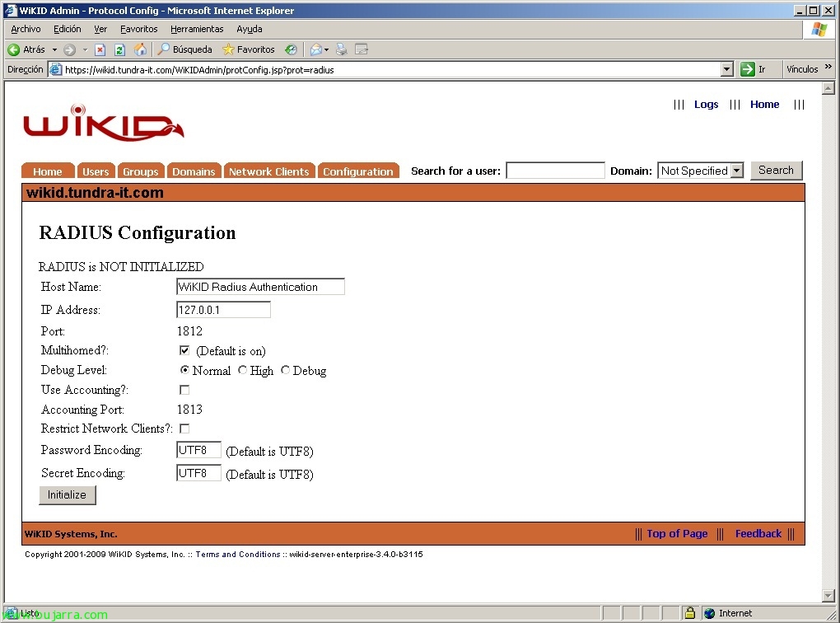Open the Atrás back history dropdown arrow
The image size is (840, 623).
pyautogui.click(x=54, y=50)
